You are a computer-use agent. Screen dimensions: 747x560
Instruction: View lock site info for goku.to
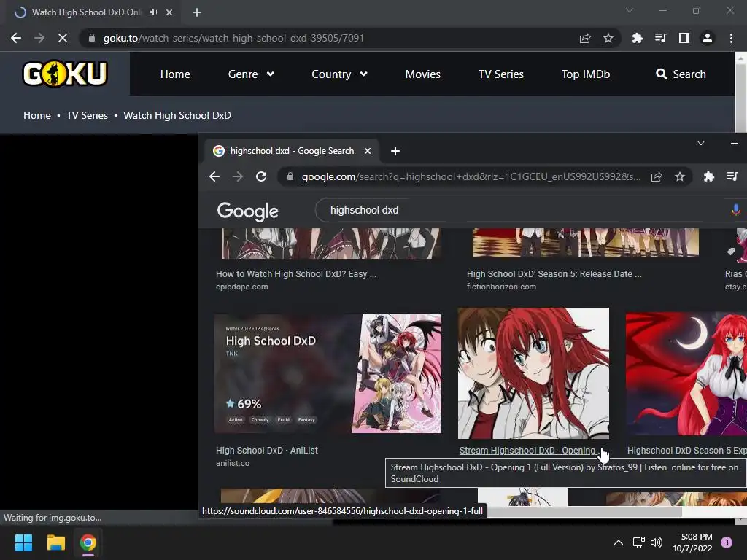(x=91, y=38)
